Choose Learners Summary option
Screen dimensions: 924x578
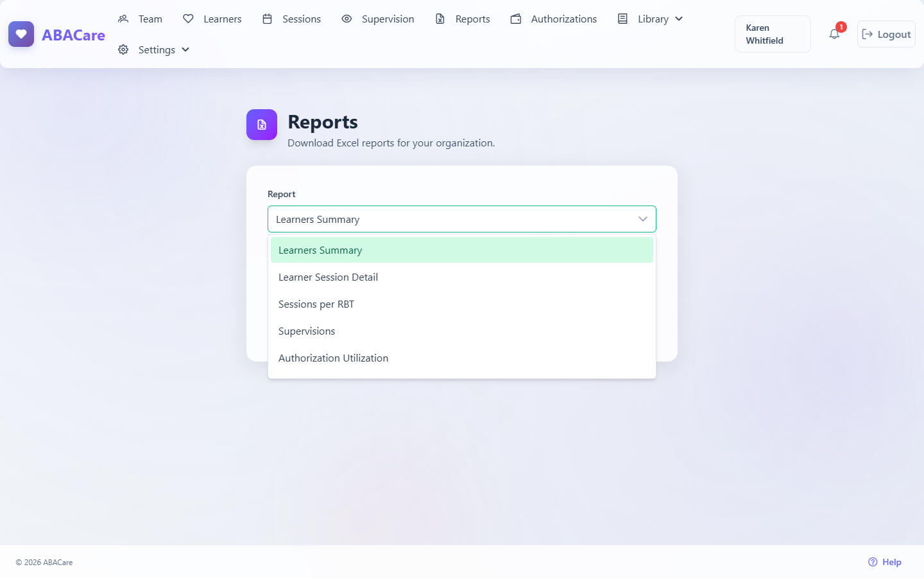(462, 250)
